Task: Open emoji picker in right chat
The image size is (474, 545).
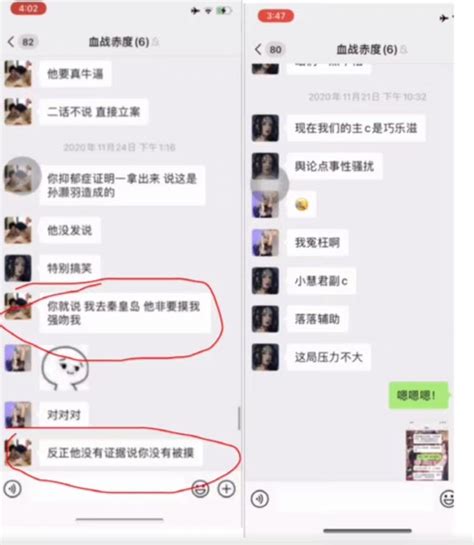Action: coord(447,499)
